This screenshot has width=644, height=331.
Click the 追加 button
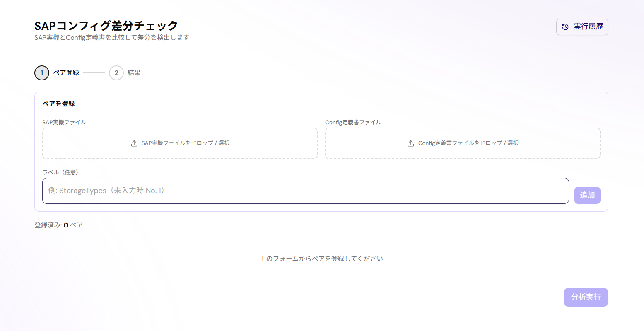coord(587,195)
